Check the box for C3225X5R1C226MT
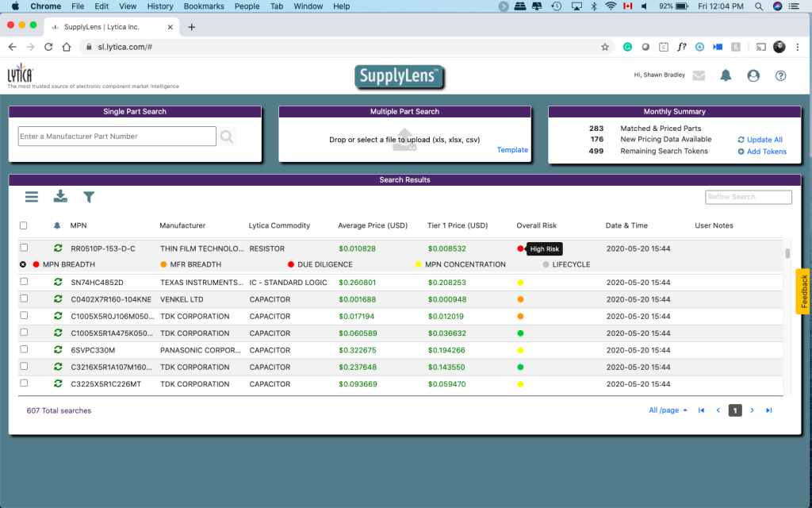812x508 pixels. [x=24, y=383]
